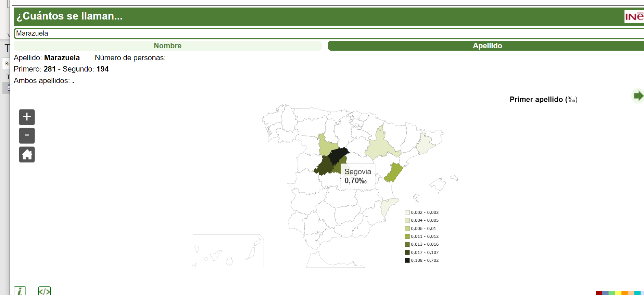Viewport: 644px width, 295px height.
Task: Switch to the Nombre tab
Action: [x=167, y=46]
